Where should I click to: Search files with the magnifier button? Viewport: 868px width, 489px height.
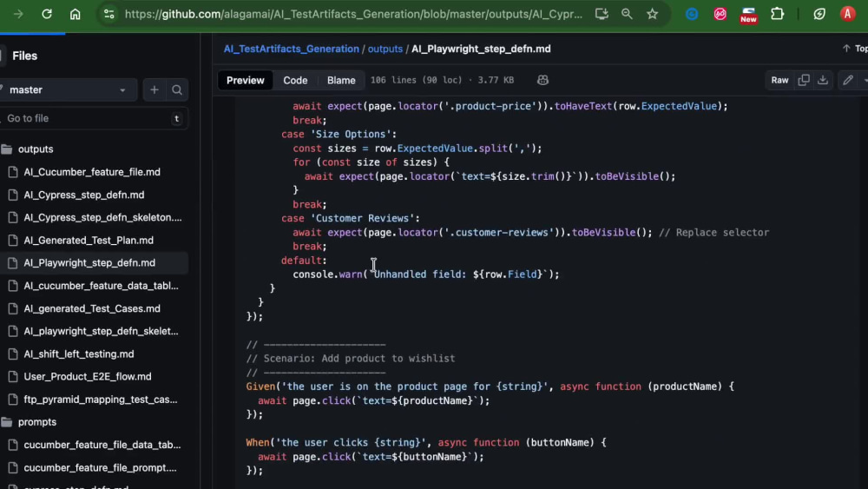[177, 89]
